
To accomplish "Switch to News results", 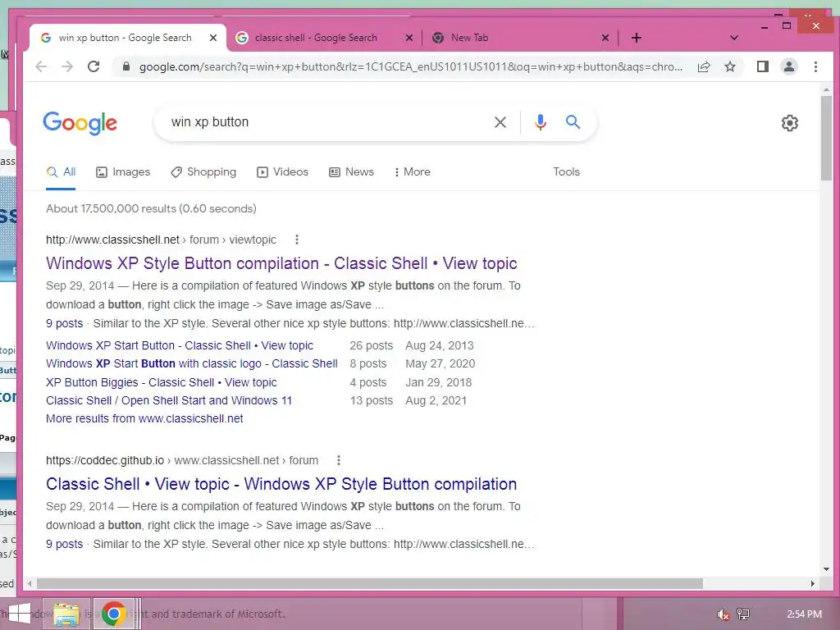I will (351, 172).
